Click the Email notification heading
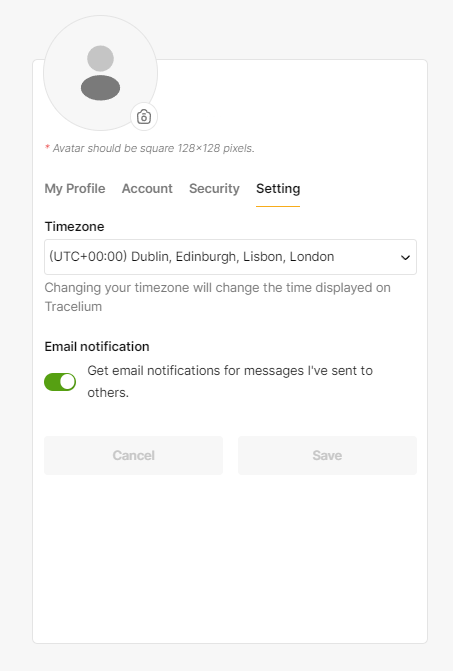The image size is (453, 671). pos(97,346)
